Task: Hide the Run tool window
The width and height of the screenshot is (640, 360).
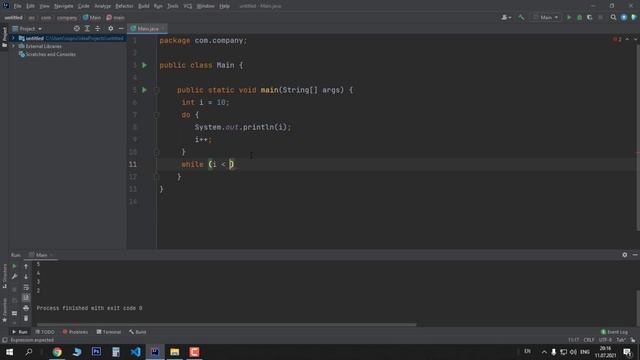Action: coord(635,255)
